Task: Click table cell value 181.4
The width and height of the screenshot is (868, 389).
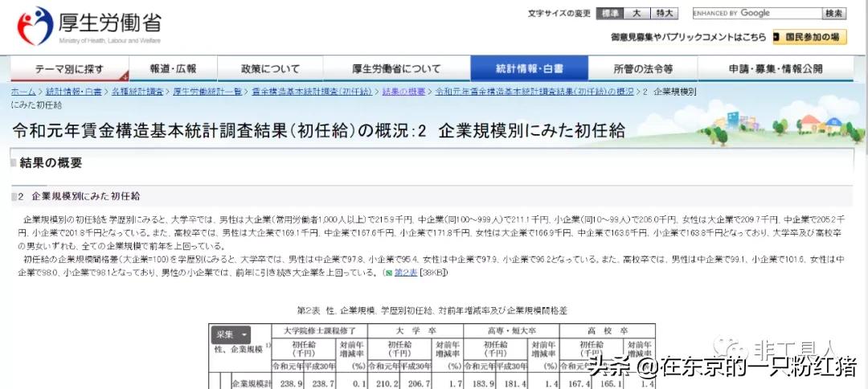Action: 515,383
